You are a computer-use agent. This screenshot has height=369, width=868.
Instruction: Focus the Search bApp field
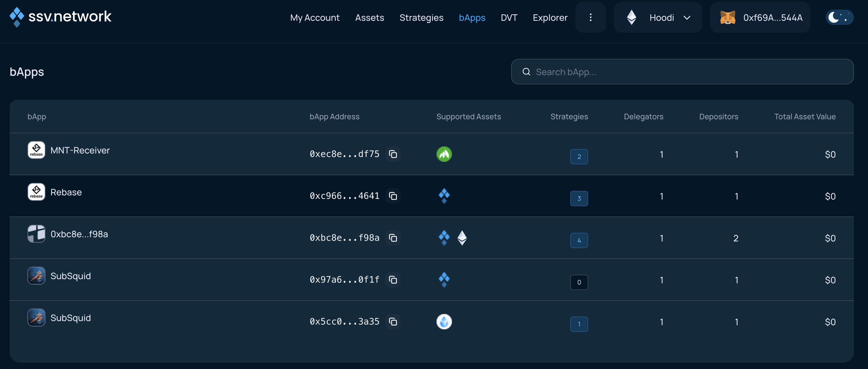(x=682, y=71)
